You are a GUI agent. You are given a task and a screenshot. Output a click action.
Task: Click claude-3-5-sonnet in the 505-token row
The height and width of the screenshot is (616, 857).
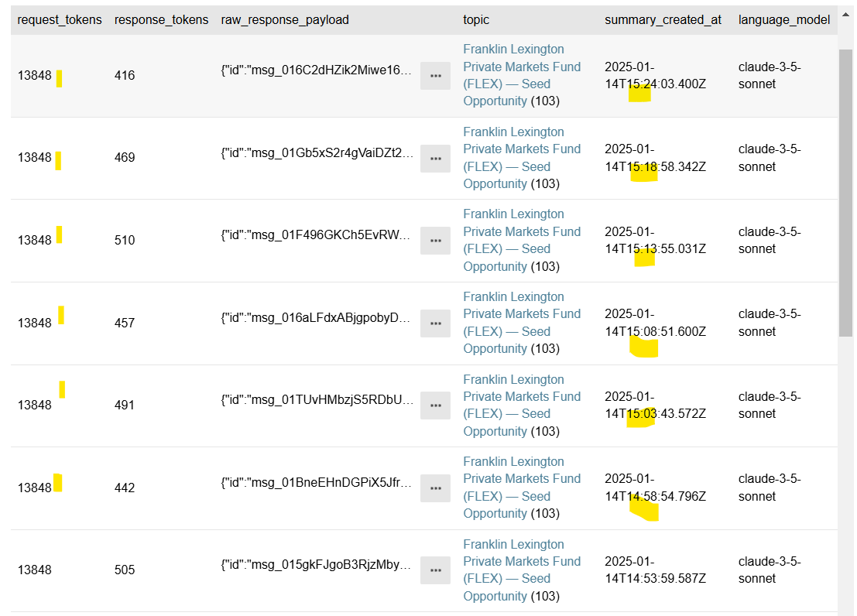pos(770,570)
